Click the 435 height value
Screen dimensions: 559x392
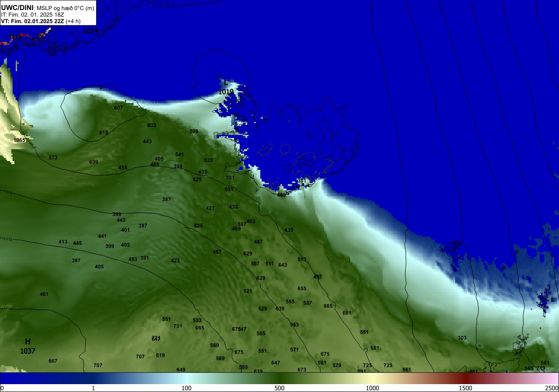(x=289, y=230)
